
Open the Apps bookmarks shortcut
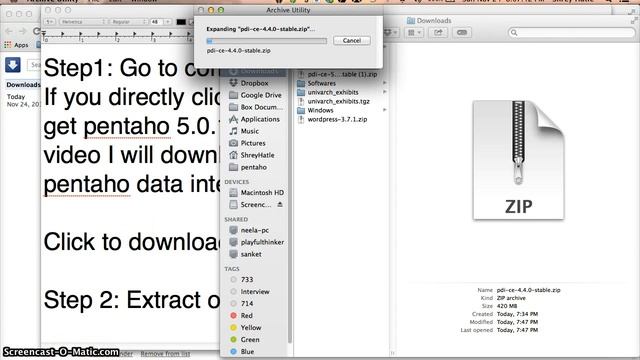click(x=16, y=45)
